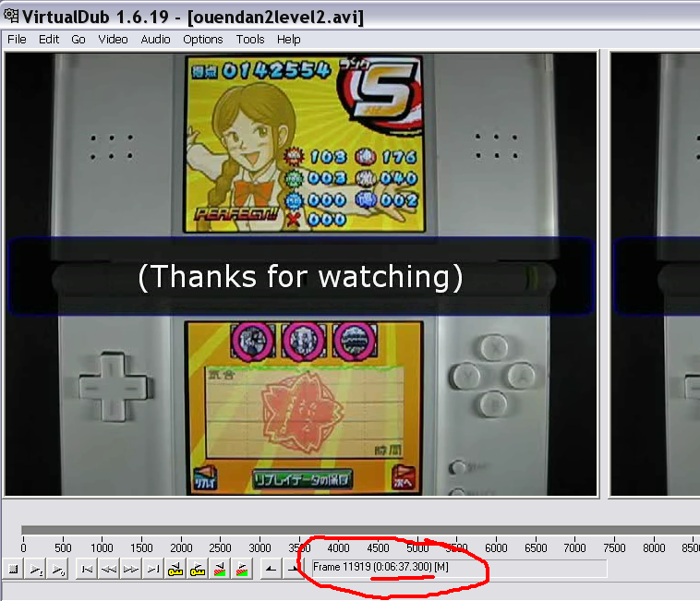Jump to the end of the video
Screen dimensions: 700x601
click(x=153, y=569)
